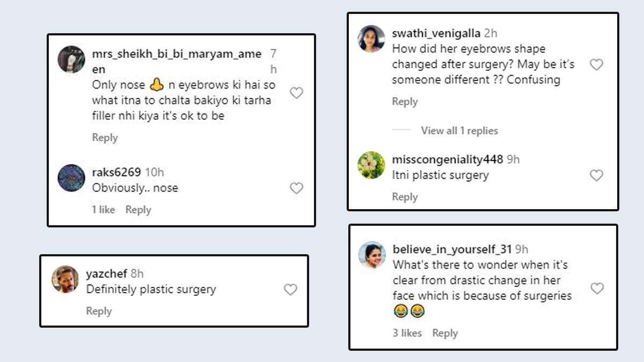Reply to believe_in_yourself_31's comment
Viewport: 644px width, 362px height.
point(445,333)
